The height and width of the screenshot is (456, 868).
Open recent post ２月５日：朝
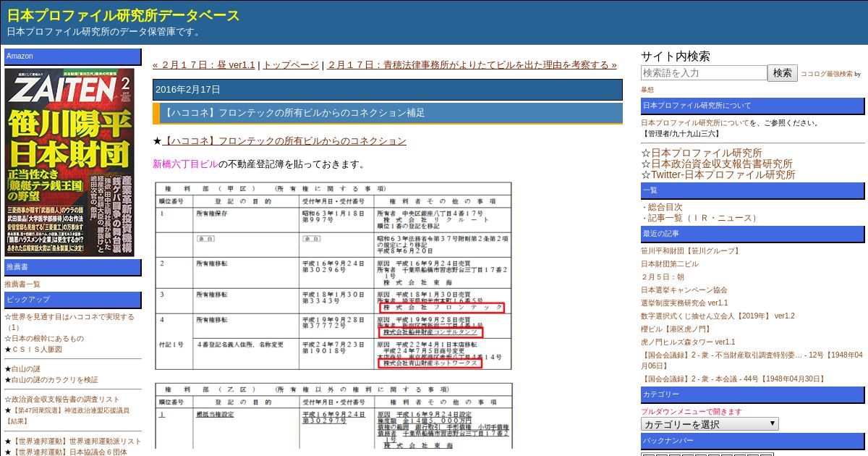click(663, 277)
